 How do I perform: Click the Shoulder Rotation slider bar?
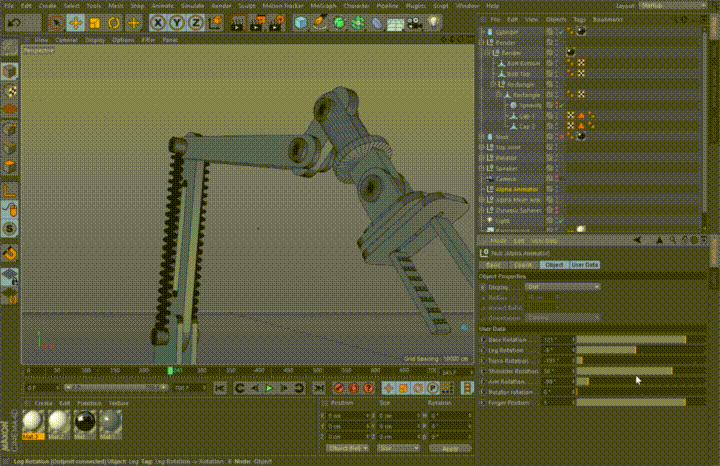point(640,371)
